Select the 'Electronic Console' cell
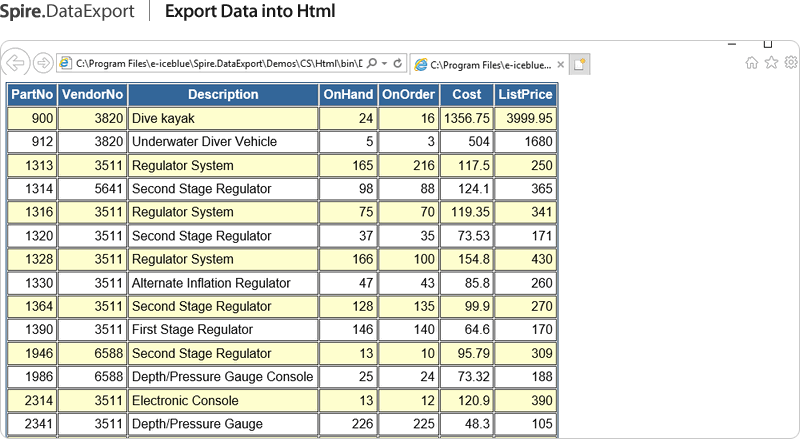Viewport: 800px width, 440px height. [x=223, y=400]
